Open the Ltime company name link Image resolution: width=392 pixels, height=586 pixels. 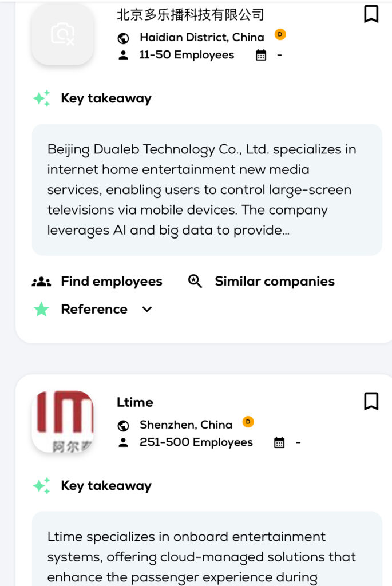pyautogui.click(x=135, y=402)
